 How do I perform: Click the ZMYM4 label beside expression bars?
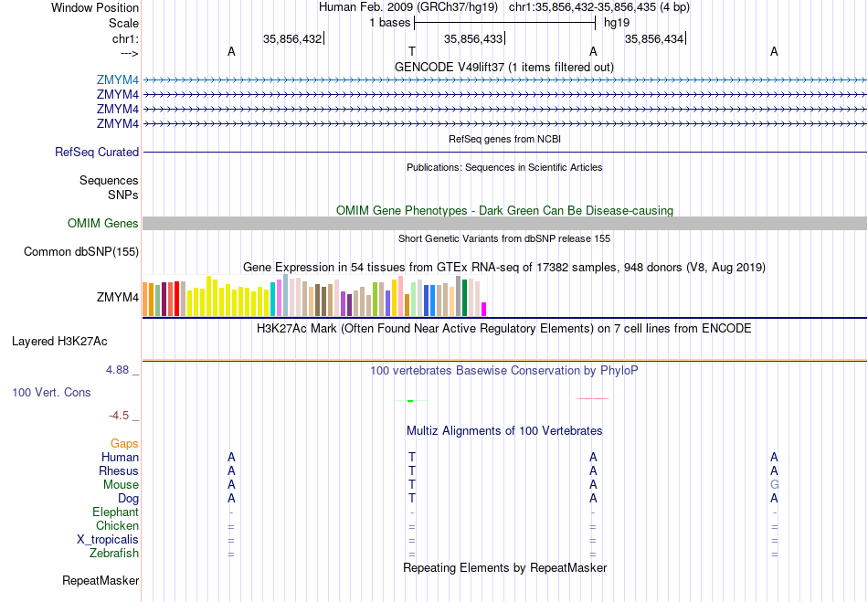point(117,298)
